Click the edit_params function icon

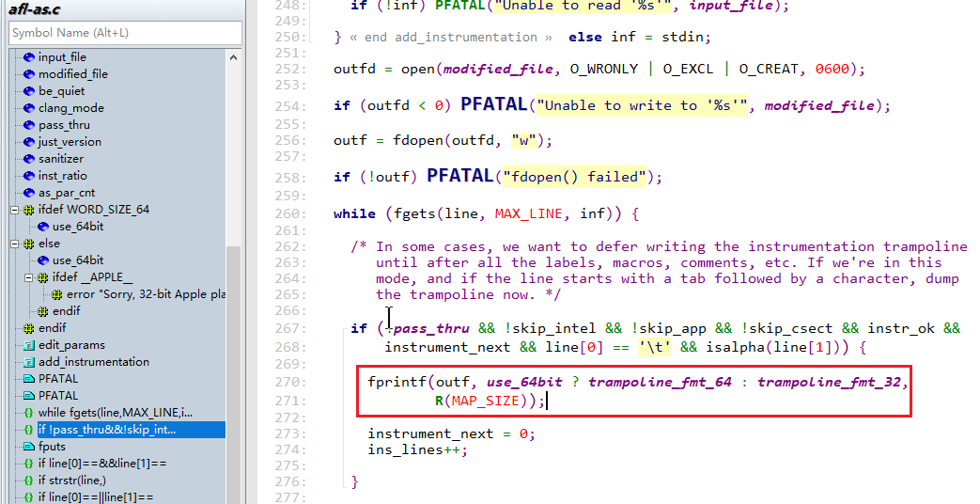29,345
